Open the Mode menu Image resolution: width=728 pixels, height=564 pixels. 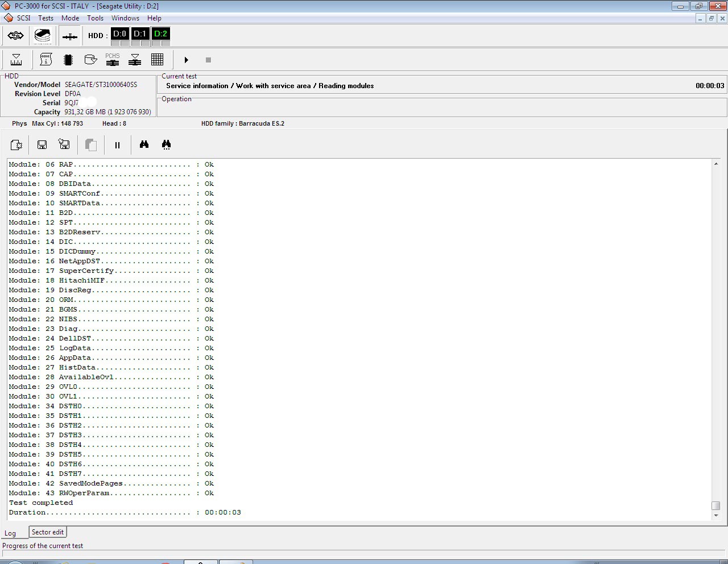71,18
